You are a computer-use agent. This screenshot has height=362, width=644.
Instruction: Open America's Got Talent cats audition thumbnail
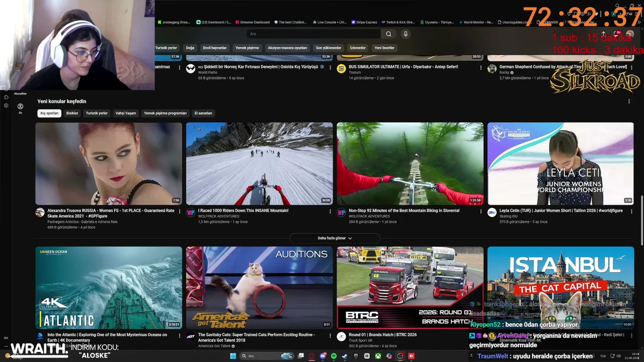(259, 288)
